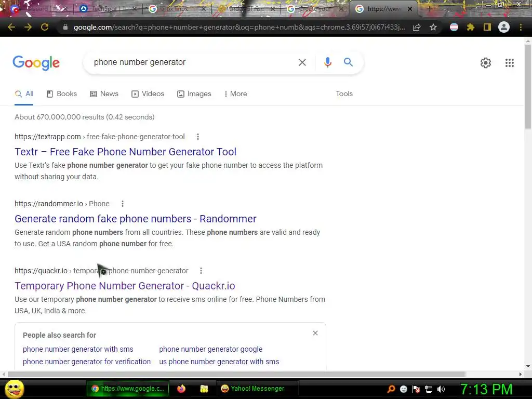Open the striped flag extension icon
The image size is (532, 399).
tap(454, 27)
